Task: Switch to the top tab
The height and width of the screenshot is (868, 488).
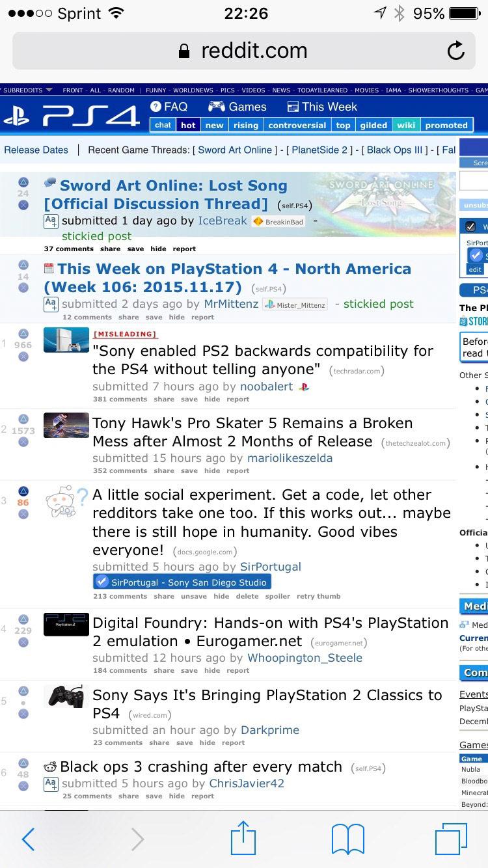Action: click(x=344, y=125)
